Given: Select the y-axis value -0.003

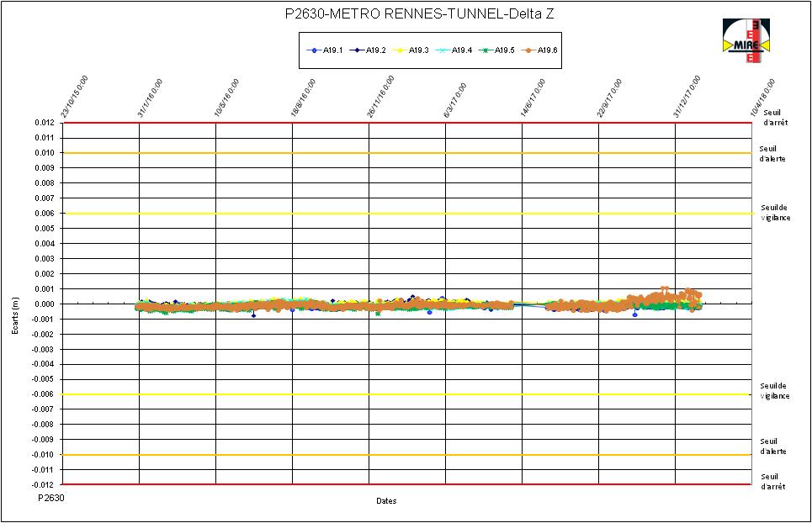Looking at the screenshot, I should 43,349.
